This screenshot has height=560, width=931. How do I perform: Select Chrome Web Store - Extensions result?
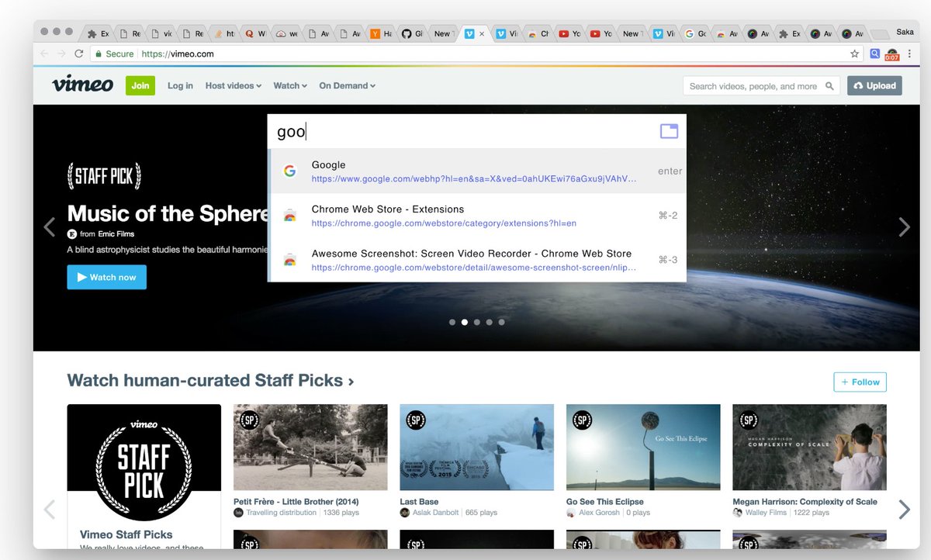[476, 216]
